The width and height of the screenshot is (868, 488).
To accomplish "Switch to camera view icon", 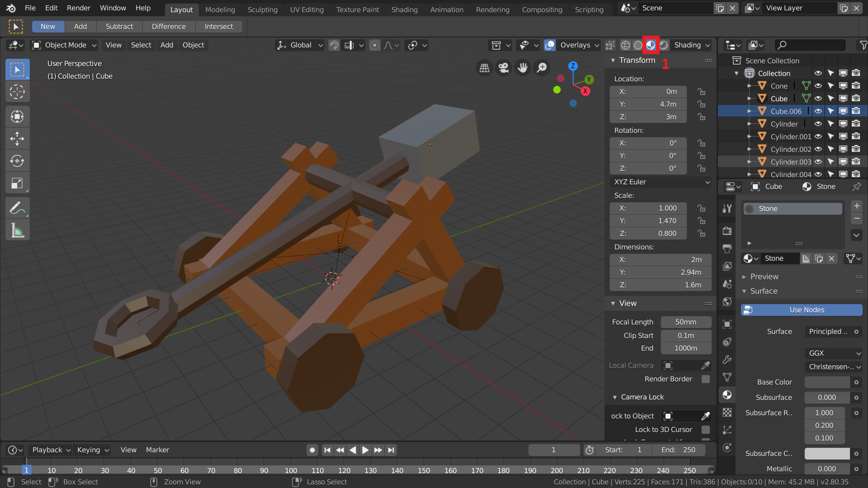I will click(503, 68).
